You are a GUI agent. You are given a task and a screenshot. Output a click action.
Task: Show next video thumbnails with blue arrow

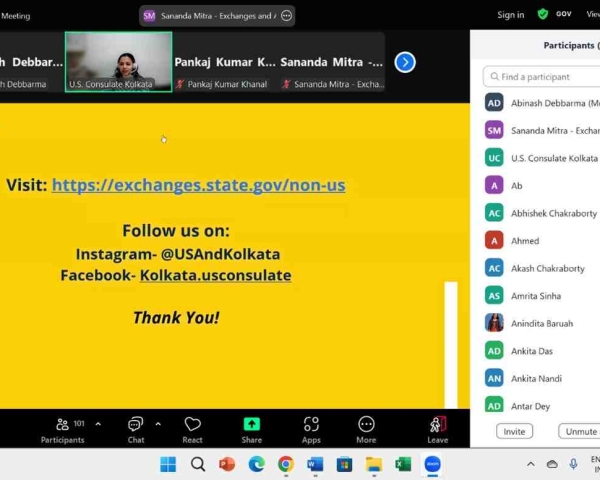(404, 62)
